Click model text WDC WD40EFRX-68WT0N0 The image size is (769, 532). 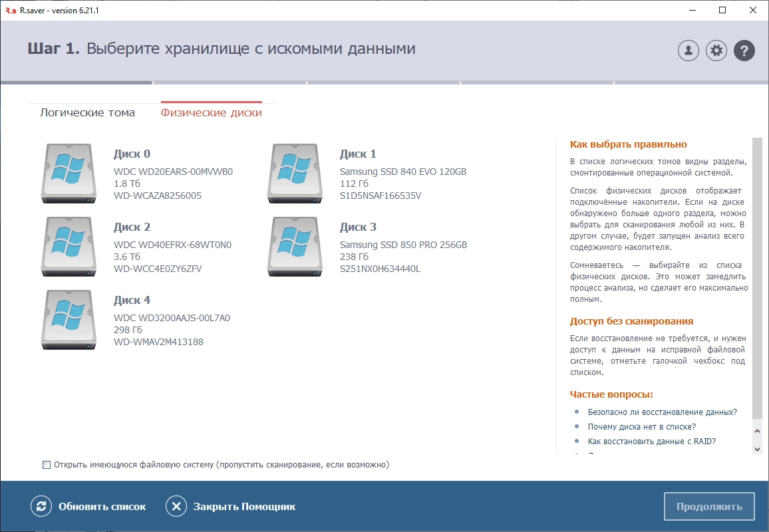tap(173, 245)
